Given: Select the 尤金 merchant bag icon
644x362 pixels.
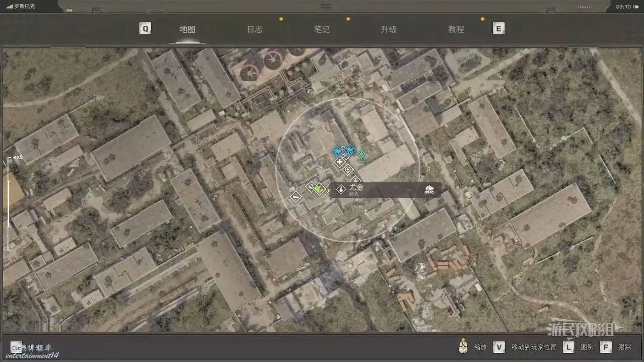Looking at the screenshot, I should [x=341, y=189].
